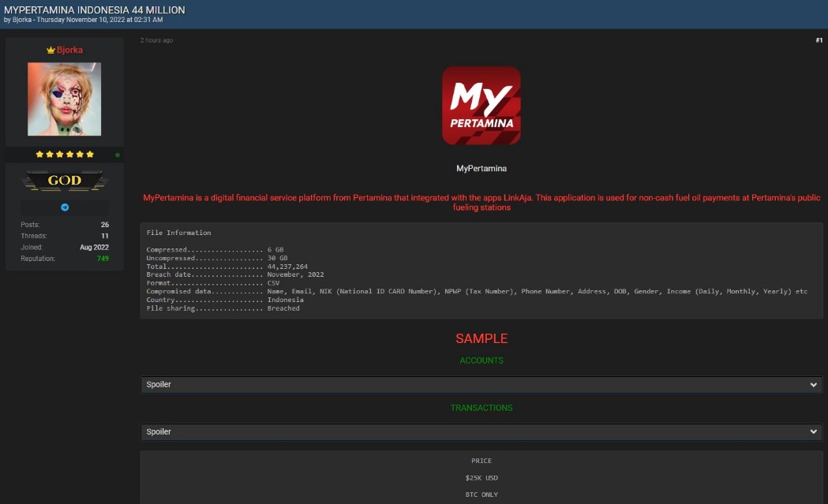
Task: Click the 2 hours ago timestamp
Action: click(x=156, y=40)
